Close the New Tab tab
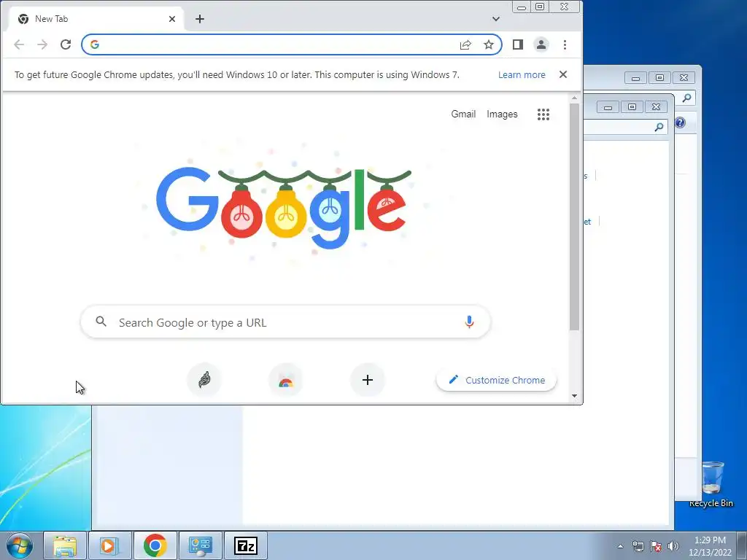 [x=172, y=19]
